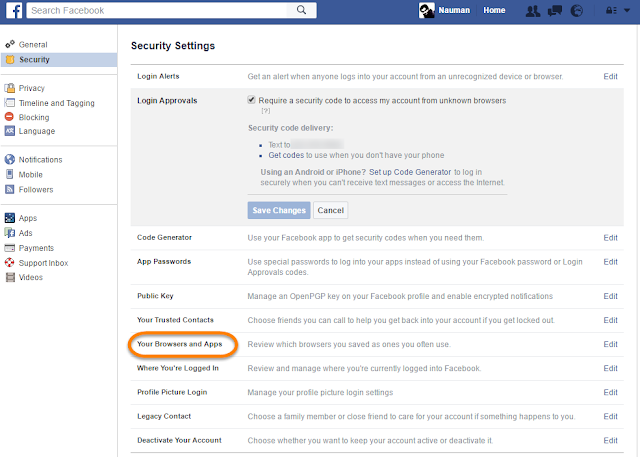Edit the Legacy Contact setting
The height and width of the screenshot is (457, 640).
[610, 416]
